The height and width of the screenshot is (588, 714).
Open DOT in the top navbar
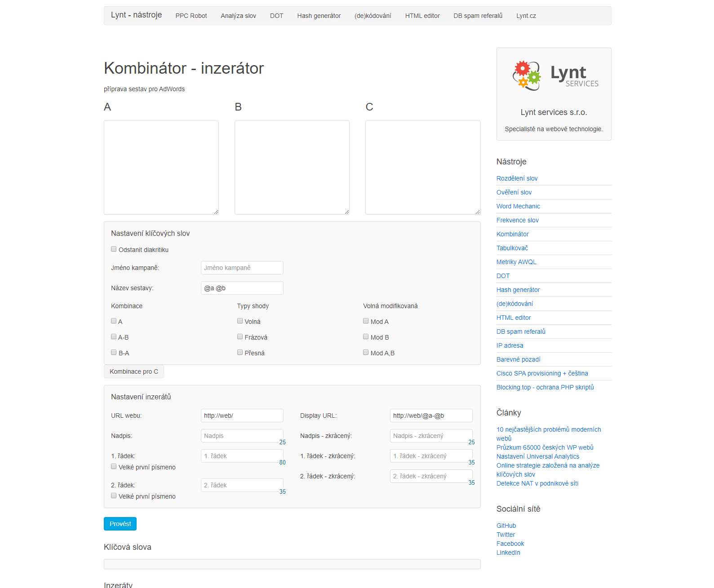tap(276, 16)
